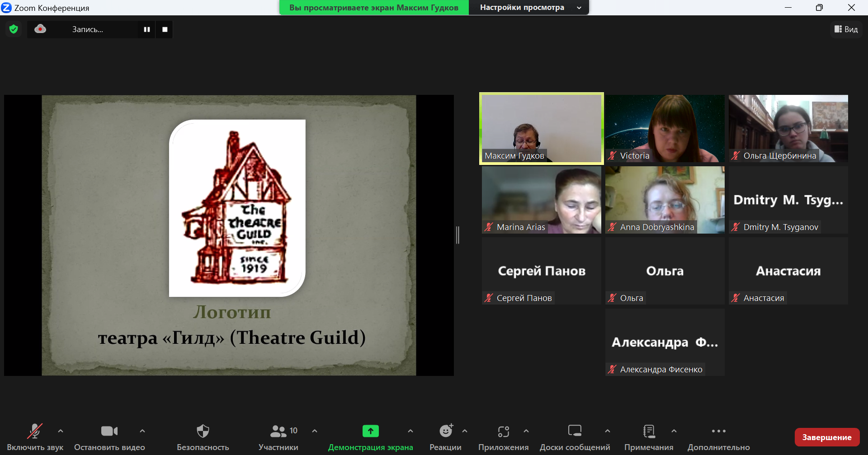Image resolution: width=868 pixels, height=455 pixels.
Task: Select Анастасия's participant tile
Action: pos(788,271)
